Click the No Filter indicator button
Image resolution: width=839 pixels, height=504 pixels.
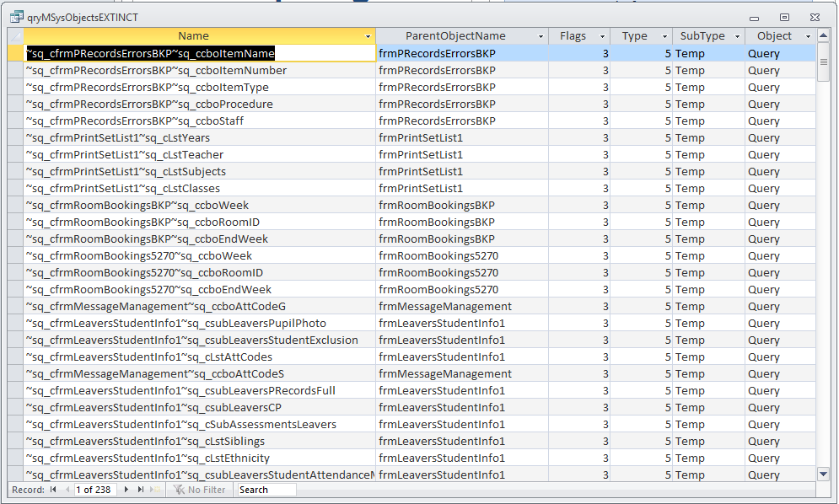pyautogui.click(x=200, y=490)
